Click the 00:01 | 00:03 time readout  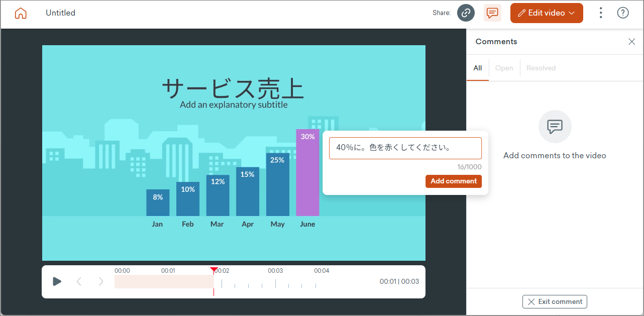coord(399,281)
